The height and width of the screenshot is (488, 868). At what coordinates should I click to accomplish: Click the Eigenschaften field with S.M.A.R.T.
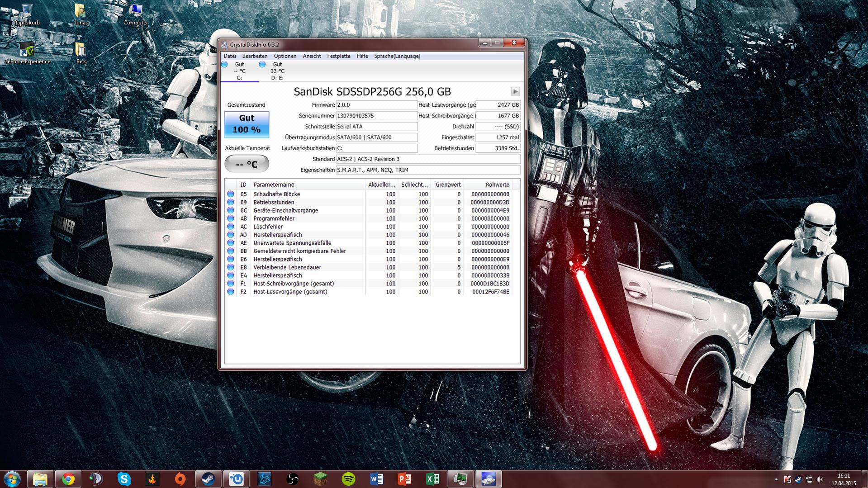(428, 170)
